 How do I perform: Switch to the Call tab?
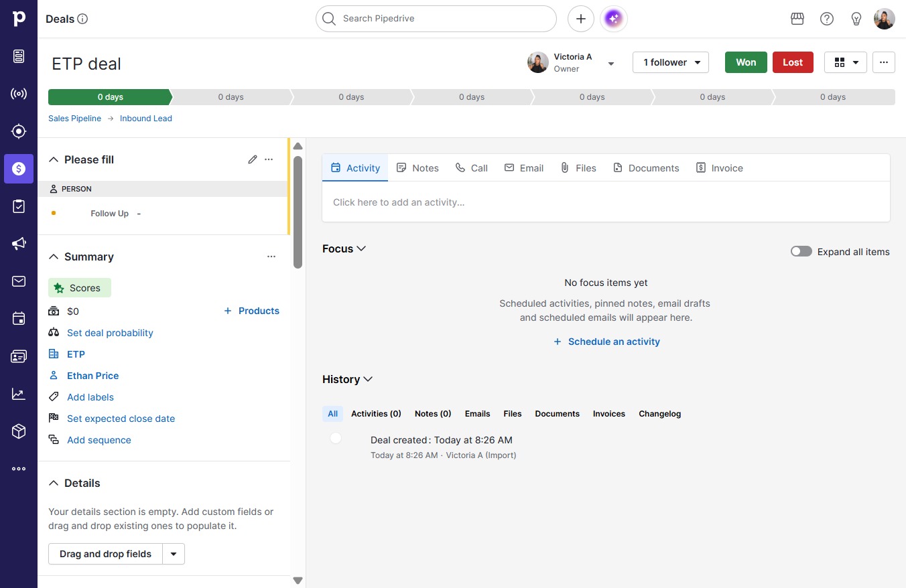471,168
